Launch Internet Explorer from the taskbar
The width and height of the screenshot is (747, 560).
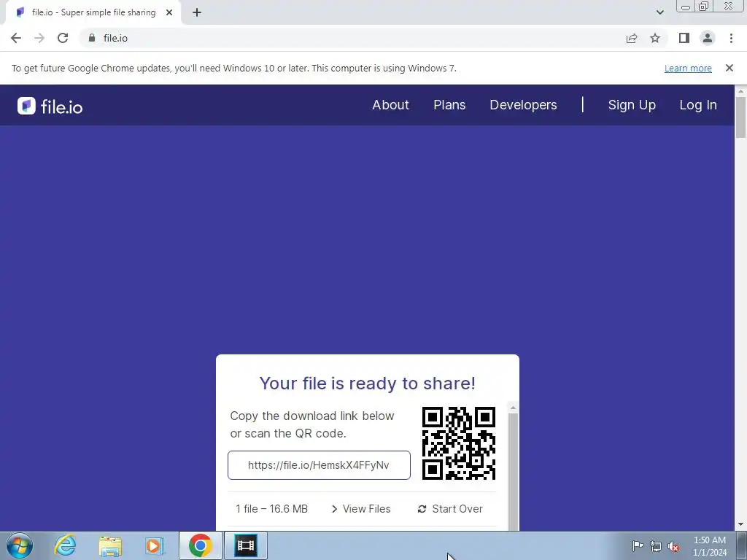tap(65, 545)
